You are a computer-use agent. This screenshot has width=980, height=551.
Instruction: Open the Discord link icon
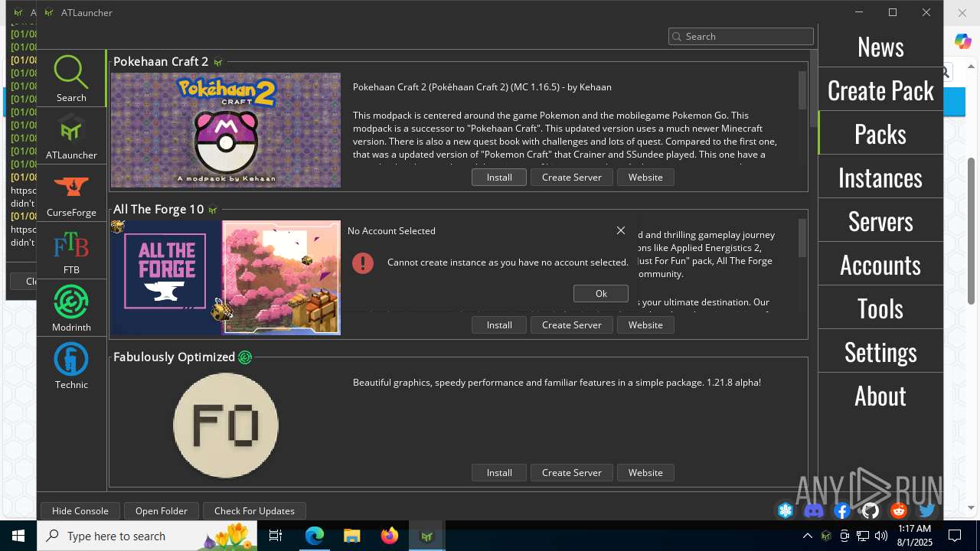(x=814, y=510)
